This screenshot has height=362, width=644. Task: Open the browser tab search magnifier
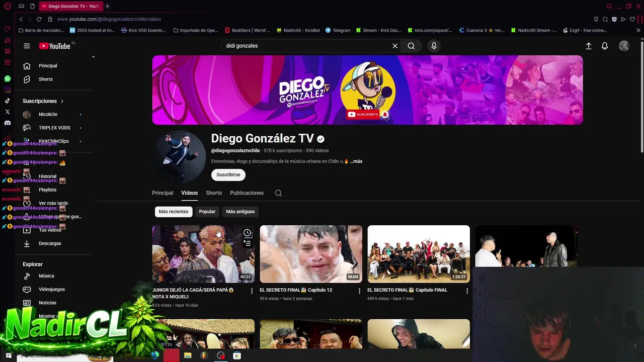point(609,6)
